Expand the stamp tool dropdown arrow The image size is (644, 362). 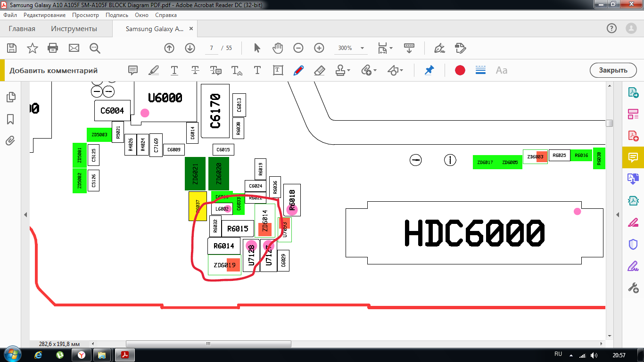[349, 71]
